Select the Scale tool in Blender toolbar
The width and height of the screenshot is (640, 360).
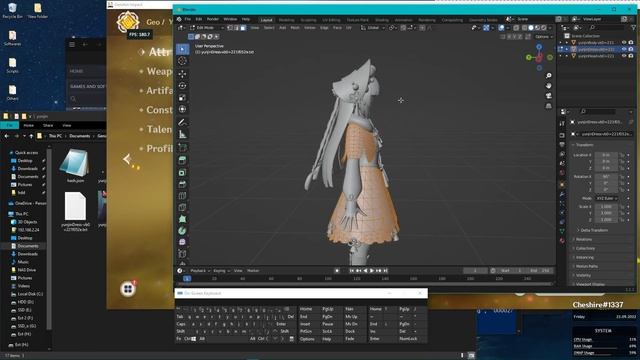(182, 98)
